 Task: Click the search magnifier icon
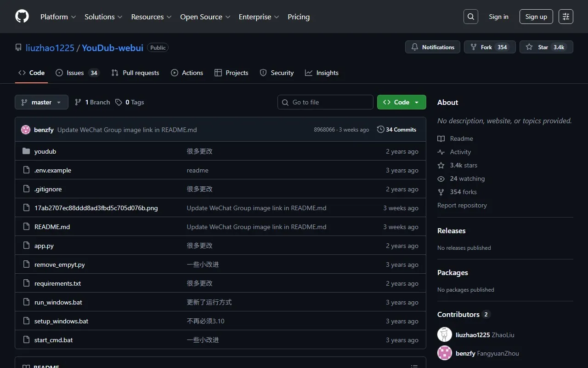pyautogui.click(x=471, y=17)
